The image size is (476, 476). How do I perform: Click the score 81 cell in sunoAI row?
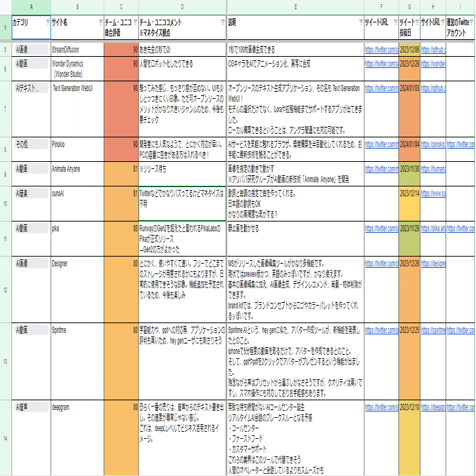coord(121,204)
